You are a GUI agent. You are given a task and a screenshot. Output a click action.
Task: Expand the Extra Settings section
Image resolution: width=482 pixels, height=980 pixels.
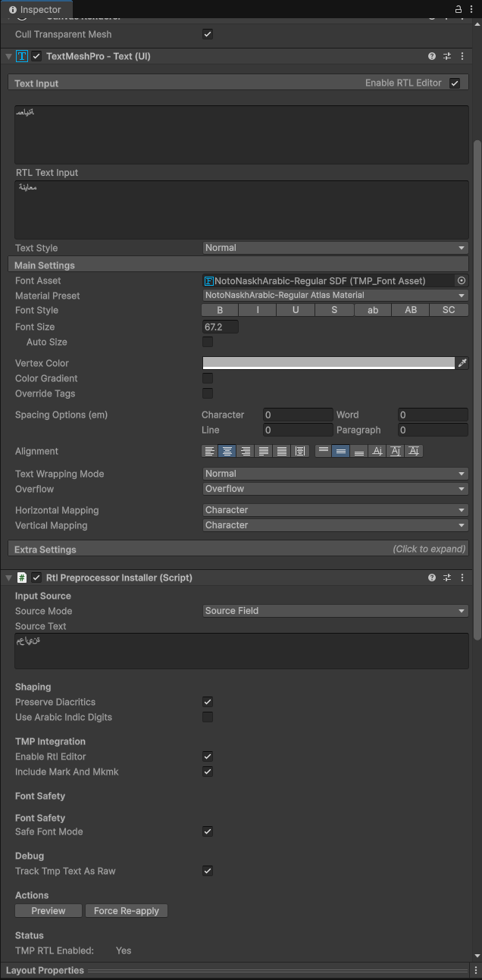coord(238,549)
